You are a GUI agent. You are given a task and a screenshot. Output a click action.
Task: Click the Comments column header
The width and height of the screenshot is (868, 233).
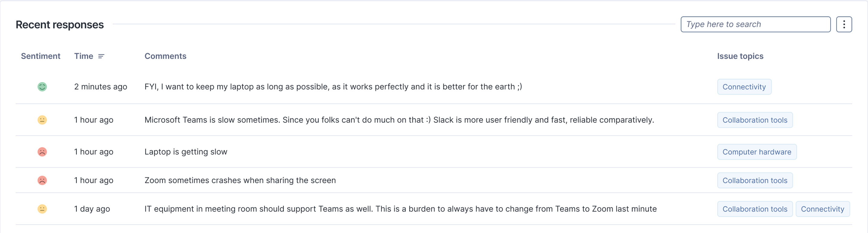pyautogui.click(x=165, y=56)
